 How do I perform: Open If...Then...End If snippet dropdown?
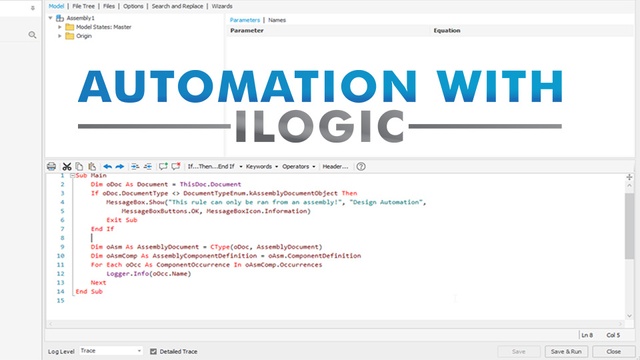point(215,167)
